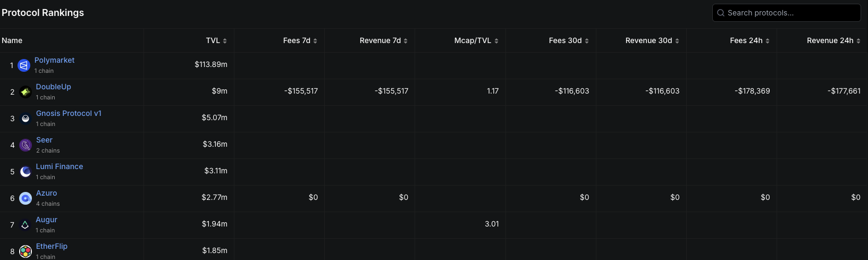Sort by Fees 24h column header
This screenshot has width=868, height=260.
point(749,40)
